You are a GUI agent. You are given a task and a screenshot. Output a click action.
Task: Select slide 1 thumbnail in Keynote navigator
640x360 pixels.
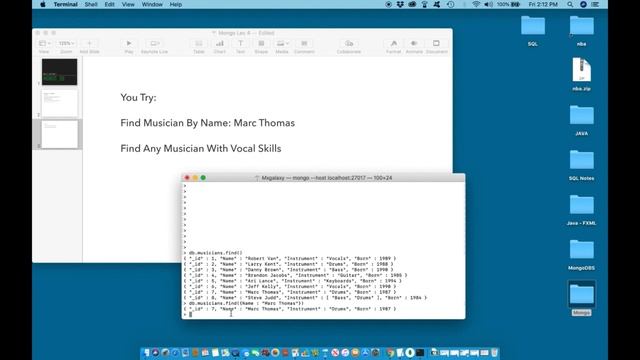point(59,72)
